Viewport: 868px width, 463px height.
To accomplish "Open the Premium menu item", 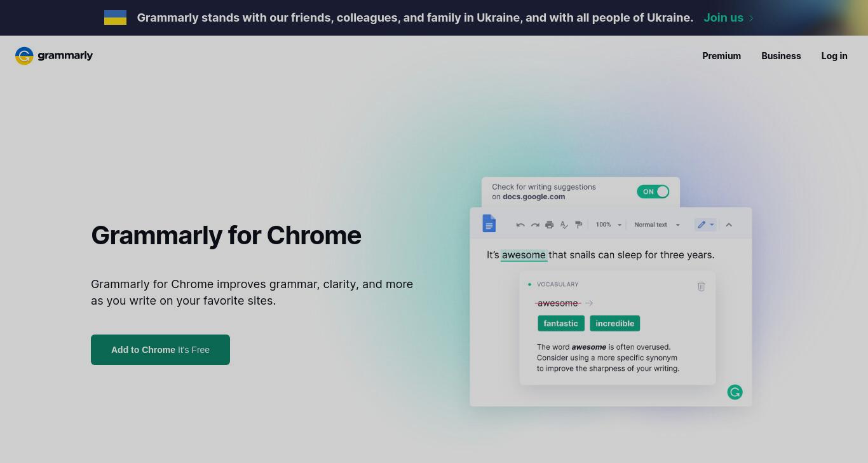I will point(721,56).
